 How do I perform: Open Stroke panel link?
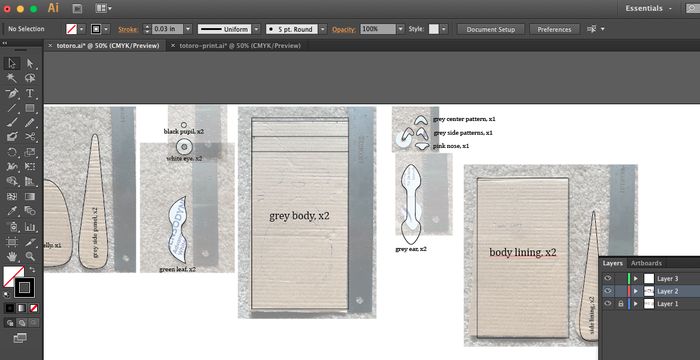[128, 29]
